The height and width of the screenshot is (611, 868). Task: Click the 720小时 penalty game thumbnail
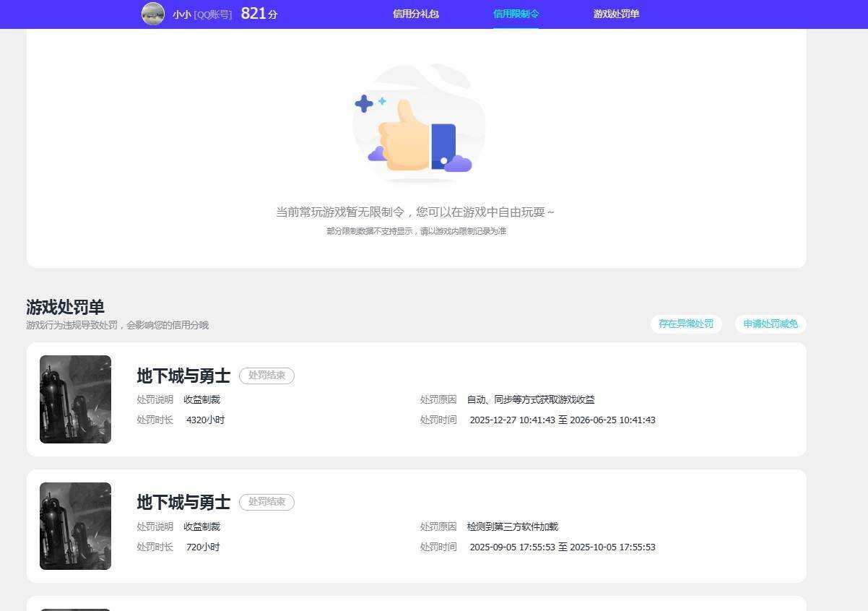tap(75, 526)
